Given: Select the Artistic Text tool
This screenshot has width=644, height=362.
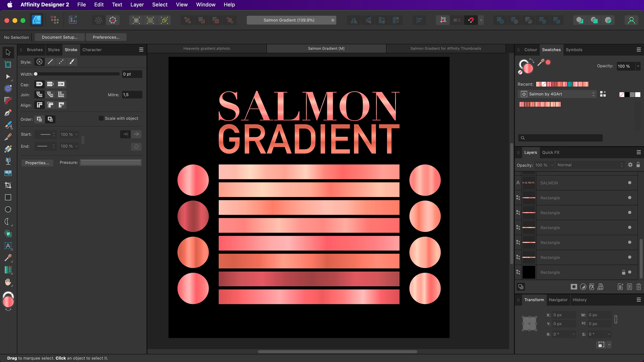Looking at the screenshot, I should 8,246.
